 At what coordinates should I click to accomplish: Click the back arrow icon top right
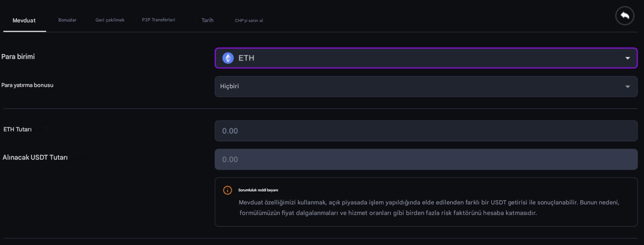coord(625,16)
